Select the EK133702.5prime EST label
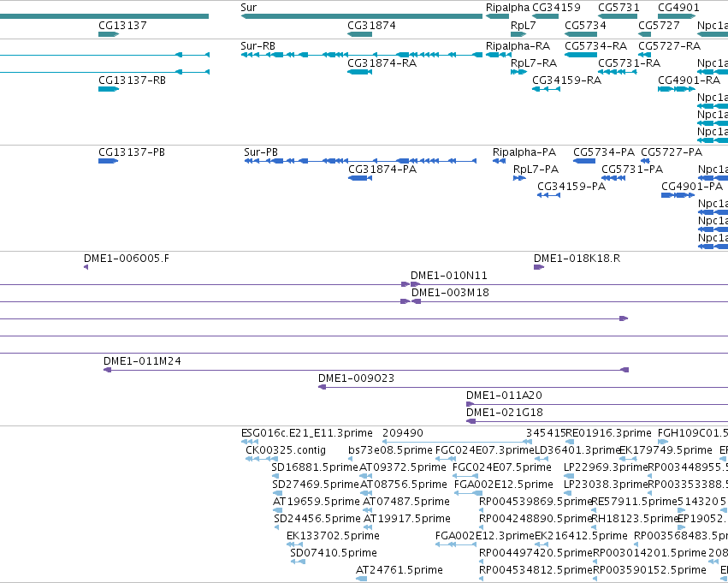728x583 pixels. [x=333, y=536]
